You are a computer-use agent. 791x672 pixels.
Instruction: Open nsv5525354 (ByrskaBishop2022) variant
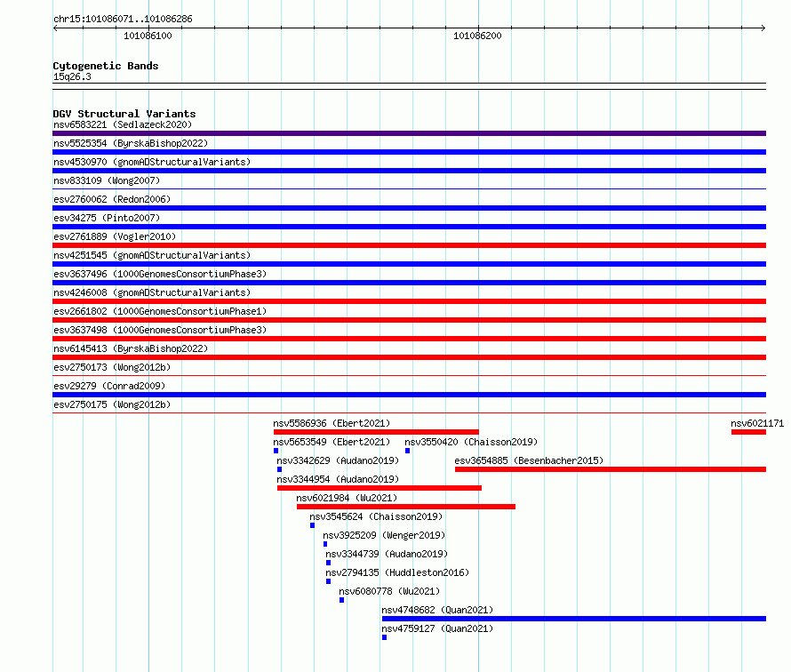point(131,143)
